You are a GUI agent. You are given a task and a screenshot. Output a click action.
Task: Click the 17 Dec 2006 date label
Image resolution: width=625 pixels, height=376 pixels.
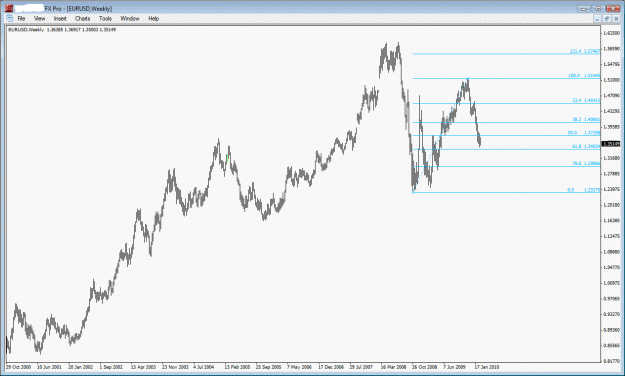tap(331, 367)
